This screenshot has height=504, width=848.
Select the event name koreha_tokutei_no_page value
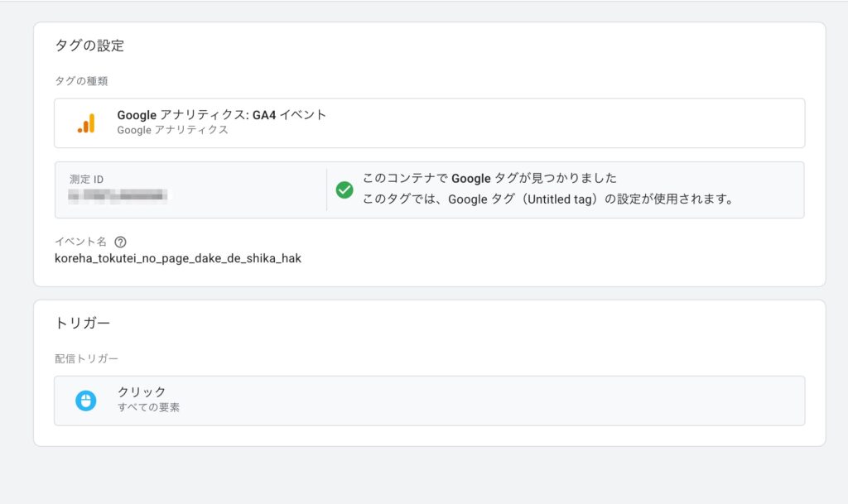point(178,258)
